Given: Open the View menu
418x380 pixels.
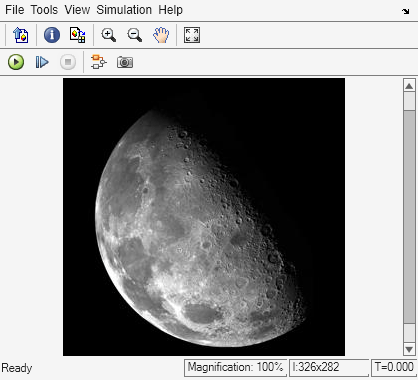Looking at the screenshot, I should click(77, 10).
